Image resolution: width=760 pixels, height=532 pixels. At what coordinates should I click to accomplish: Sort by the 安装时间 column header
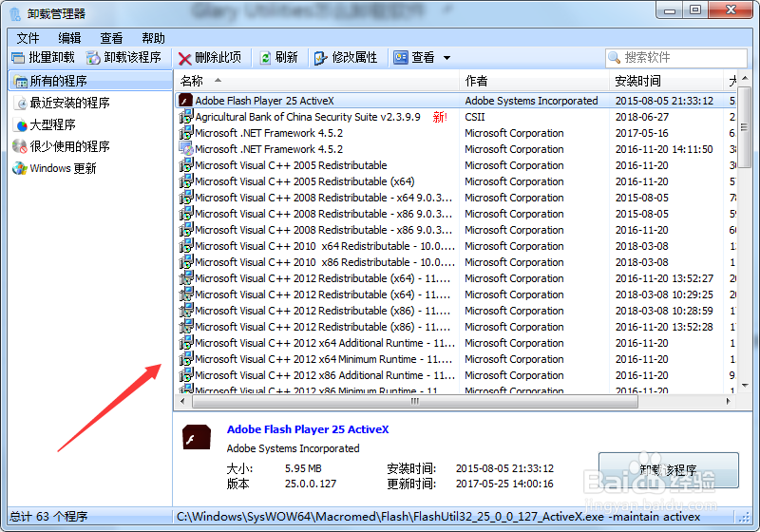coord(666,81)
